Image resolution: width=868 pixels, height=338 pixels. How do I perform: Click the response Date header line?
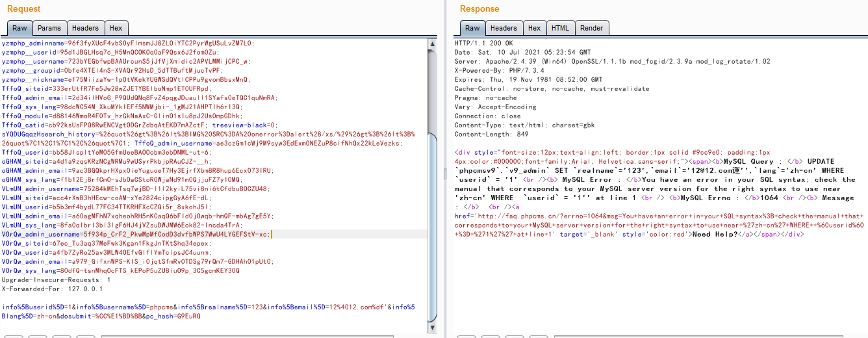[x=523, y=52]
